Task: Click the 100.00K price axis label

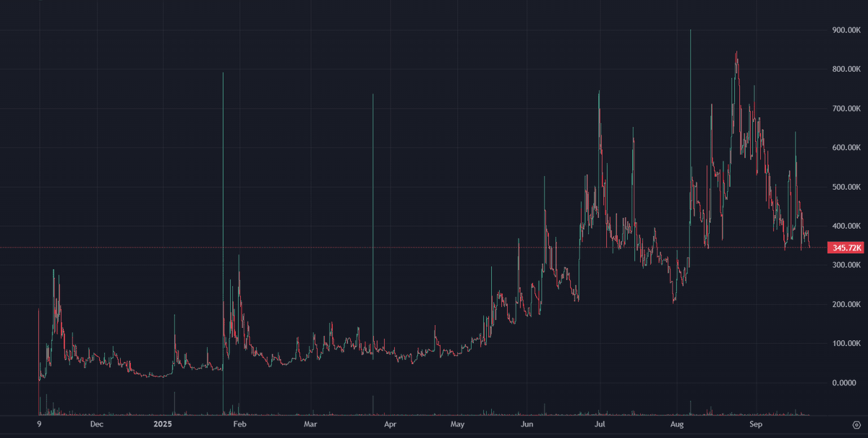Action: point(846,343)
